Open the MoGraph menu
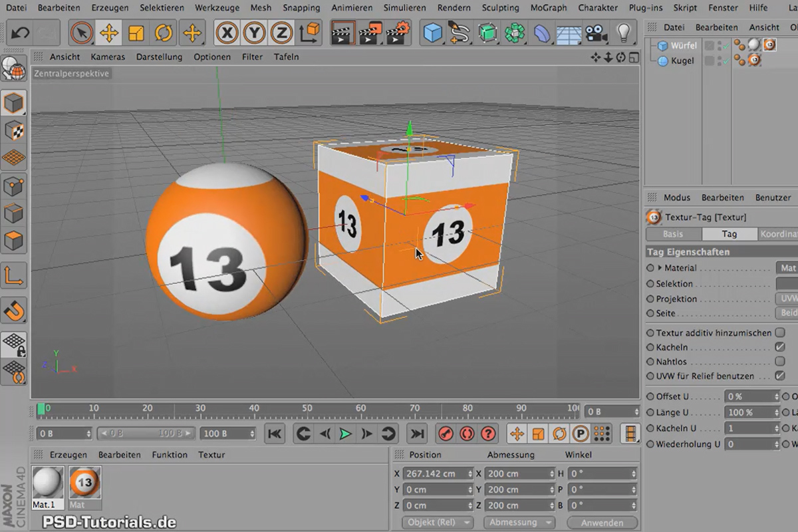 pos(549,8)
